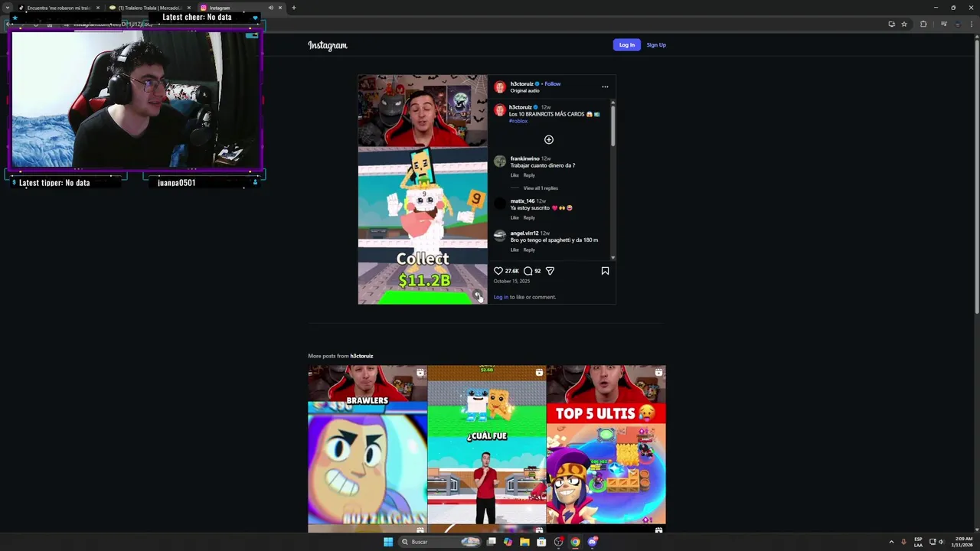Open File Explorer from the taskbar
Image resolution: width=980 pixels, height=551 pixels.
point(524,542)
